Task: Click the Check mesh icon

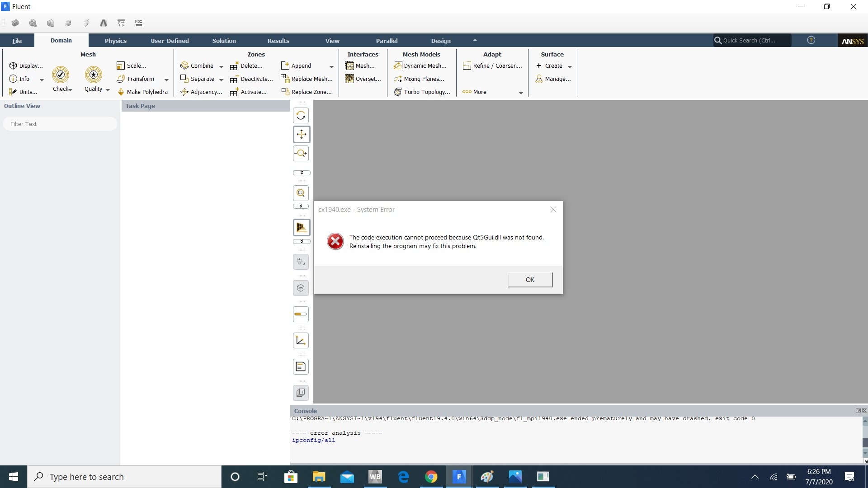Action: (60, 75)
